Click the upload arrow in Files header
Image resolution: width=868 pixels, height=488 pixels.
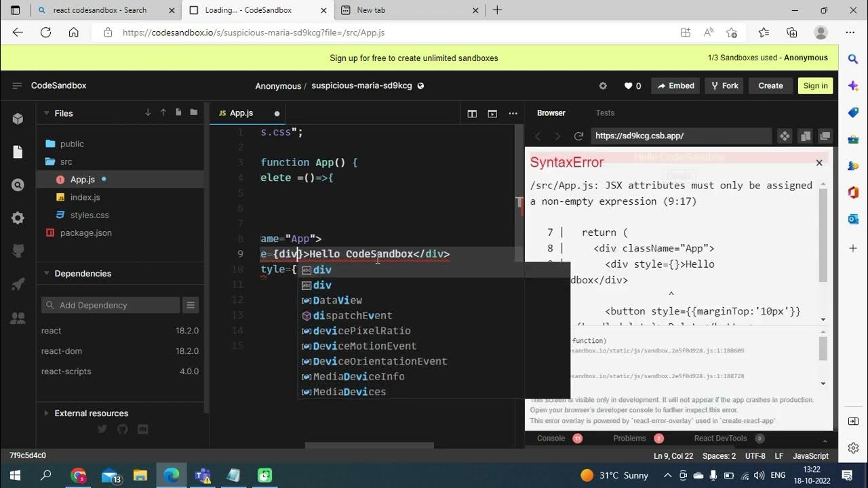[x=163, y=113]
